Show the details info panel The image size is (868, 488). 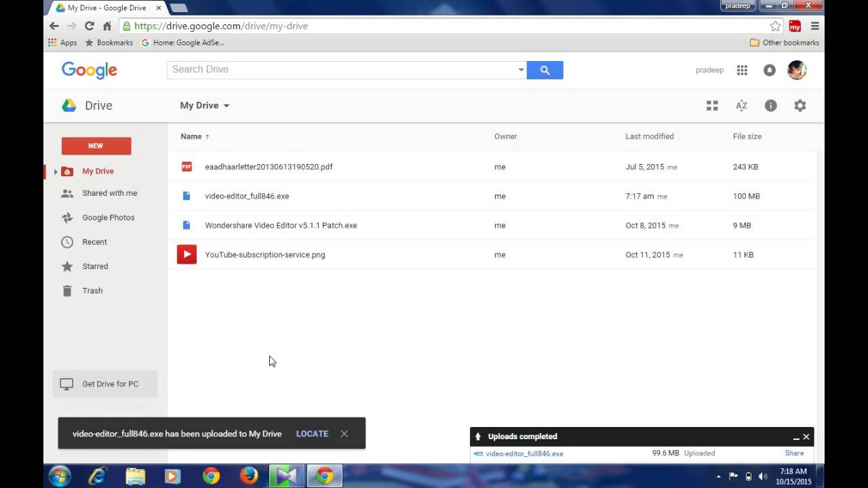(770, 106)
